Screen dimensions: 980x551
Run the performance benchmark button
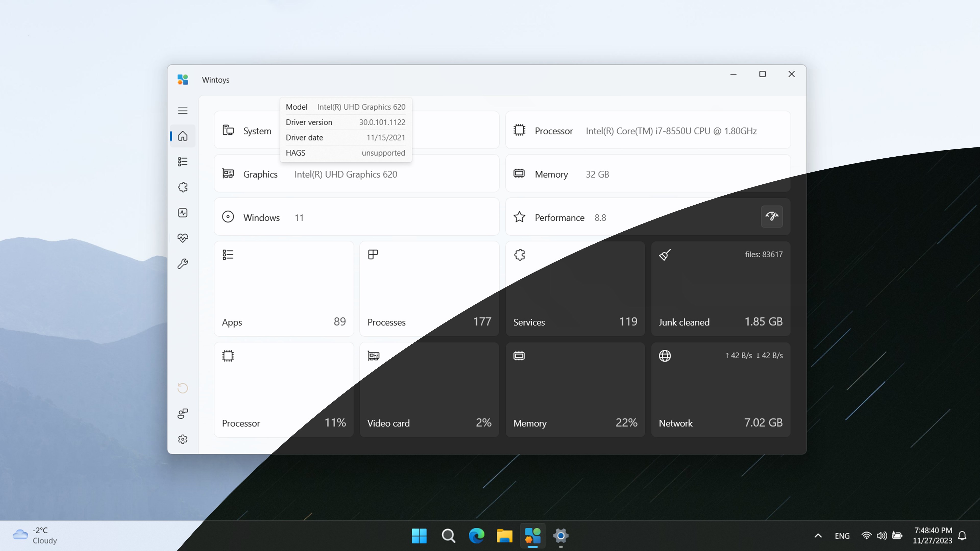[771, 216]
